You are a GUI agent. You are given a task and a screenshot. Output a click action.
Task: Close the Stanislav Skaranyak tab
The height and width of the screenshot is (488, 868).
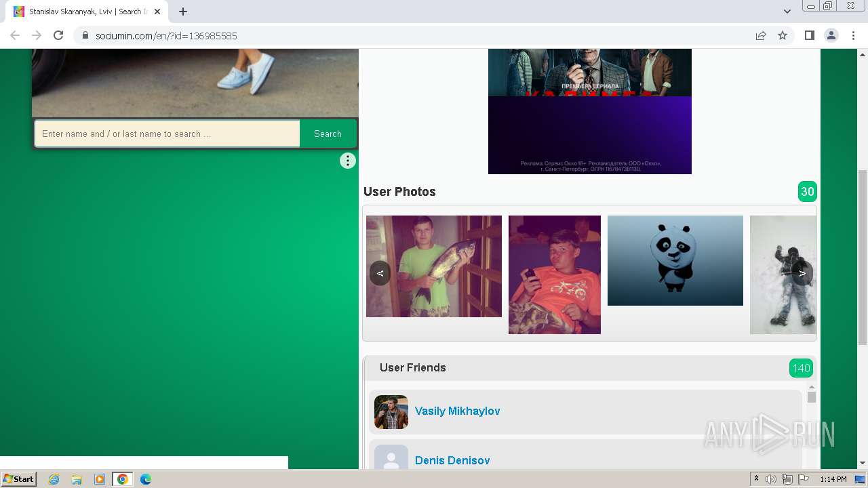click(x=157, y=12)
